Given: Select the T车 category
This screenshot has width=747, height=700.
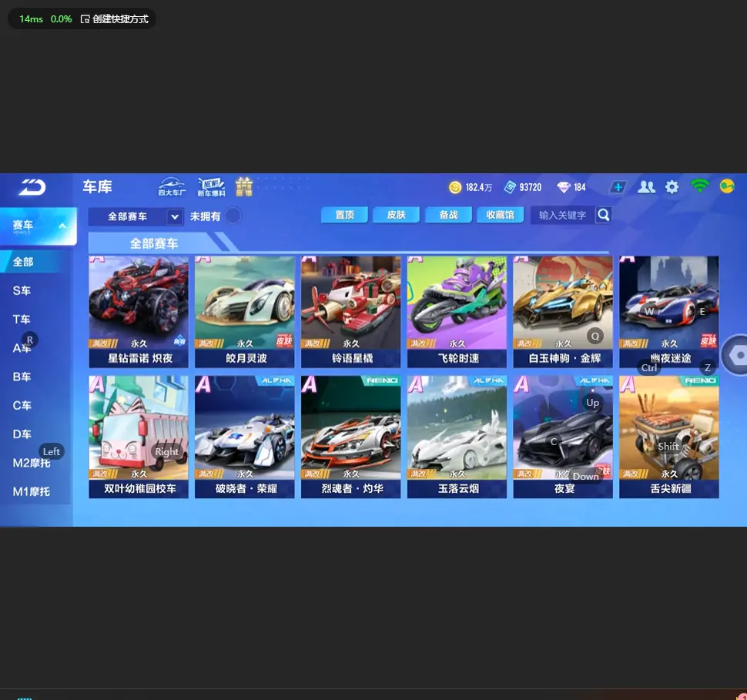Looking at the screenshot, I should 22,320.
